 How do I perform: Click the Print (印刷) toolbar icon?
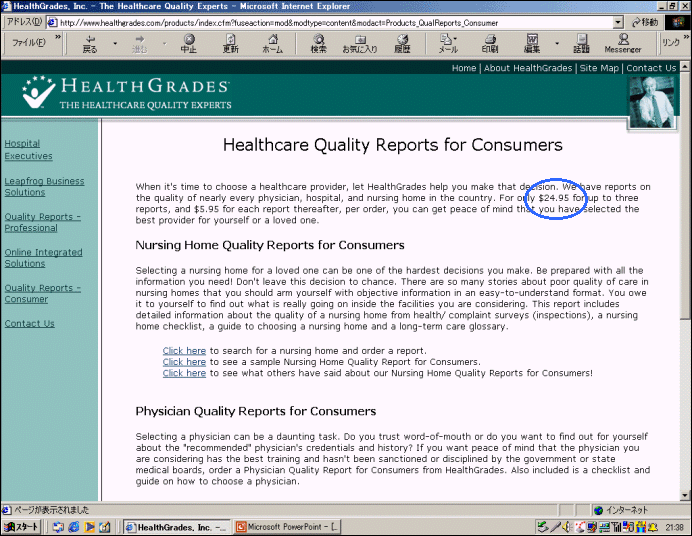point(489,43)
